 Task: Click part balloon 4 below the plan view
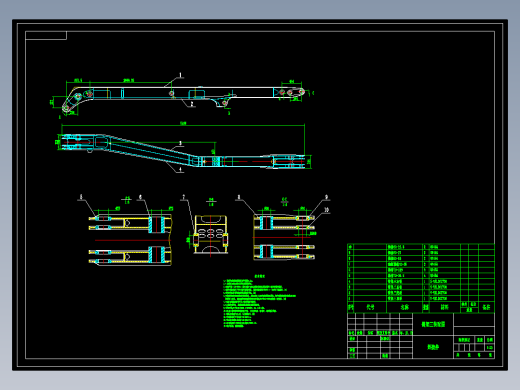(x=180, y=169)
